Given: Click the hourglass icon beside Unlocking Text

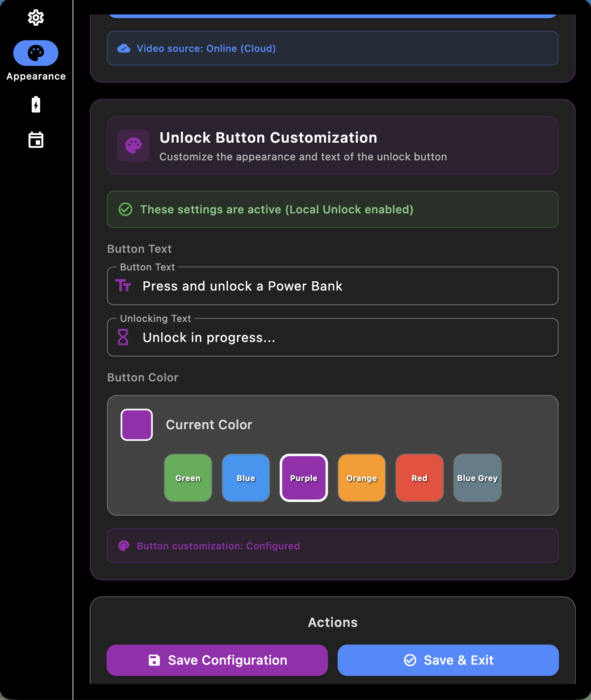Looking at the screenshot, I should pyautogui.click(x=123, y=338).
